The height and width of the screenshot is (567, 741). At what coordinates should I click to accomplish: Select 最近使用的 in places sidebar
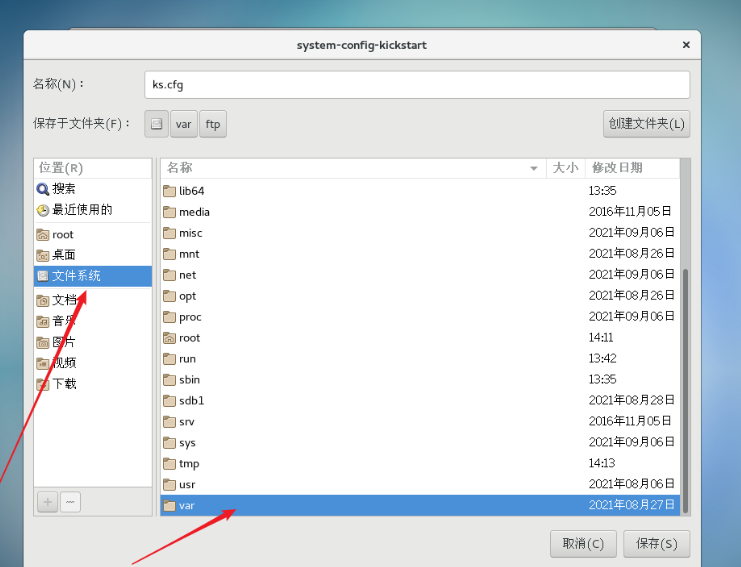82,210
